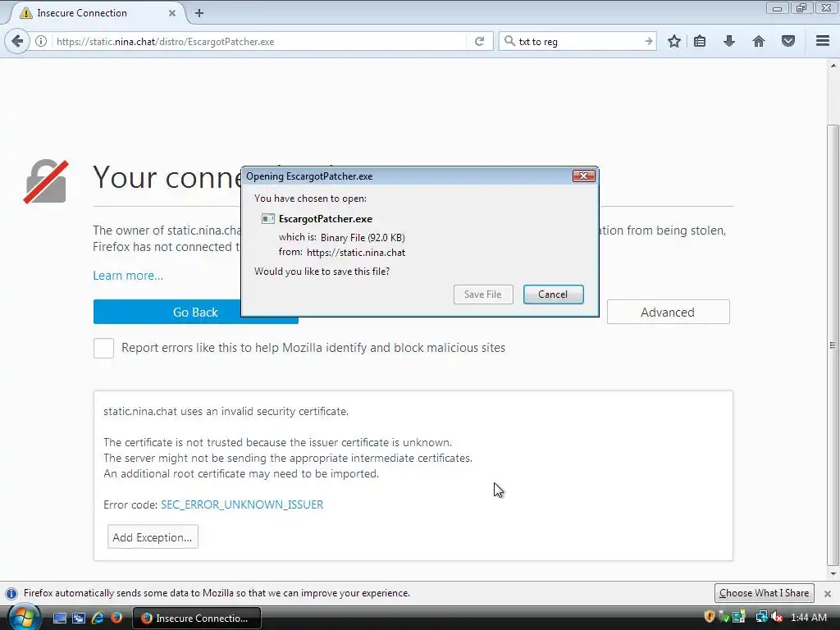Click the address bar URL field
This screenshot has height=630, width=840.
[260, 41]
